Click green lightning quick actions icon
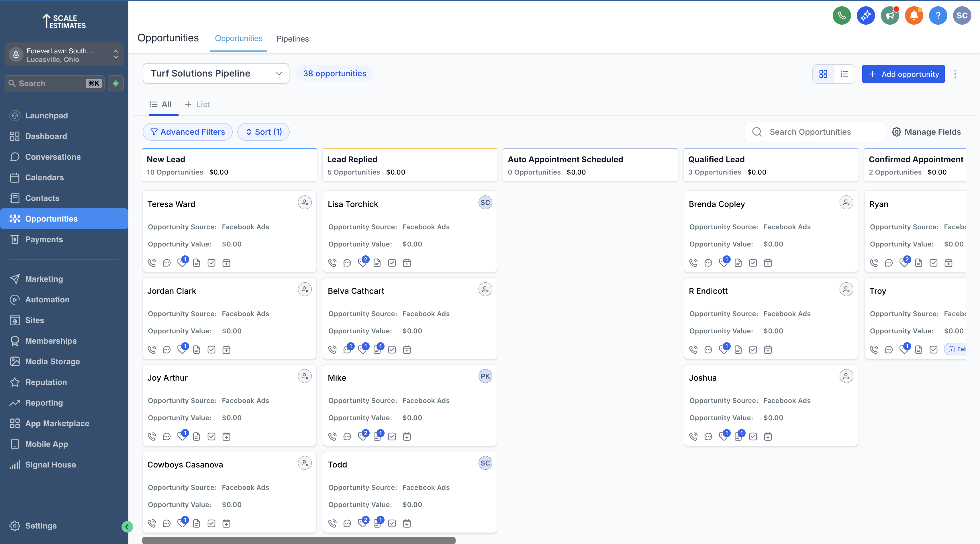Image resolution: width=980 pixels, height=544 pixels. pyautogui.click(x=116, y=83)
